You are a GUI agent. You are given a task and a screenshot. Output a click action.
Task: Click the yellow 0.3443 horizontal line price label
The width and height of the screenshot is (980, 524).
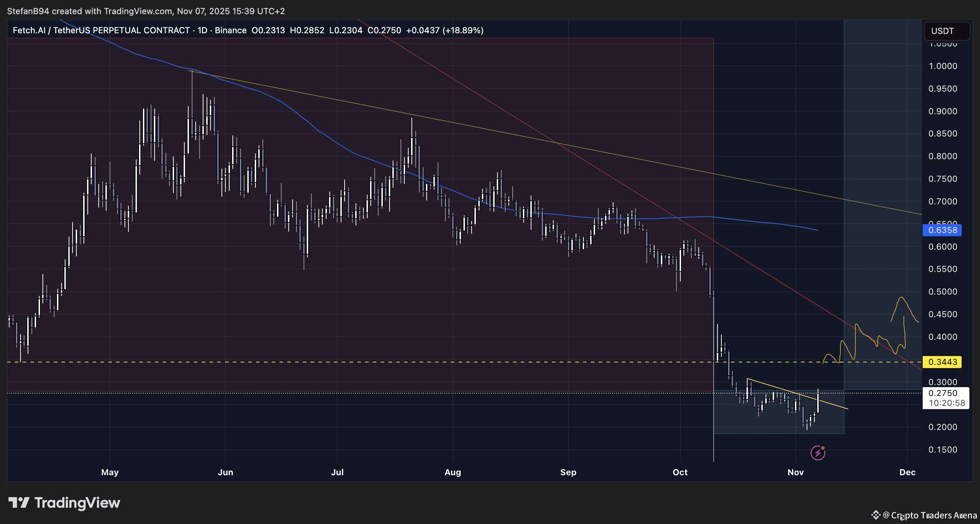pos(942,362)
